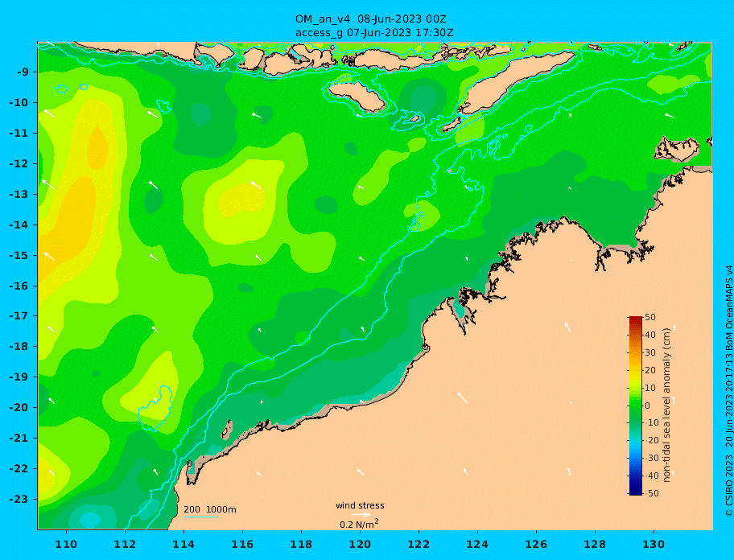Click the 'wind stress' legend label

[360, 506]
